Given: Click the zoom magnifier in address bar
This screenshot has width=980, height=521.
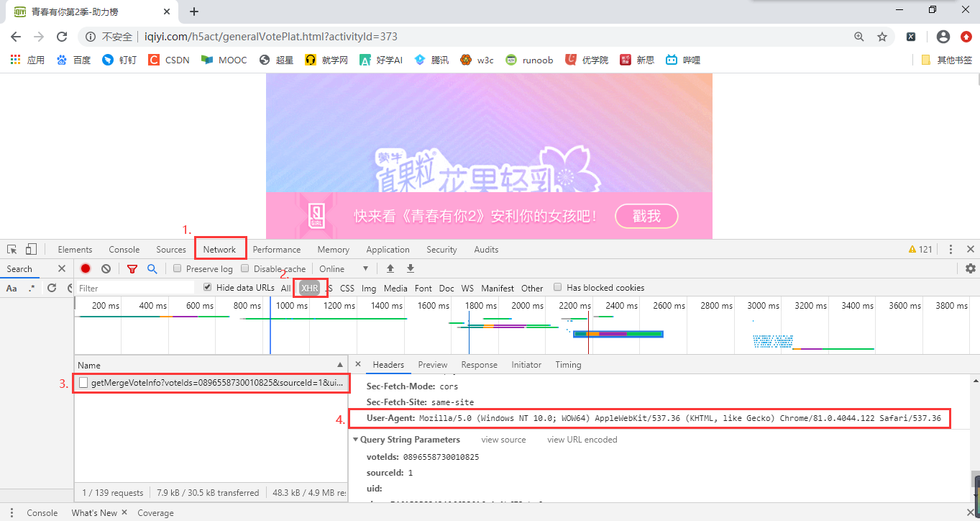Looking at the screenshot, I should (858, 37).
